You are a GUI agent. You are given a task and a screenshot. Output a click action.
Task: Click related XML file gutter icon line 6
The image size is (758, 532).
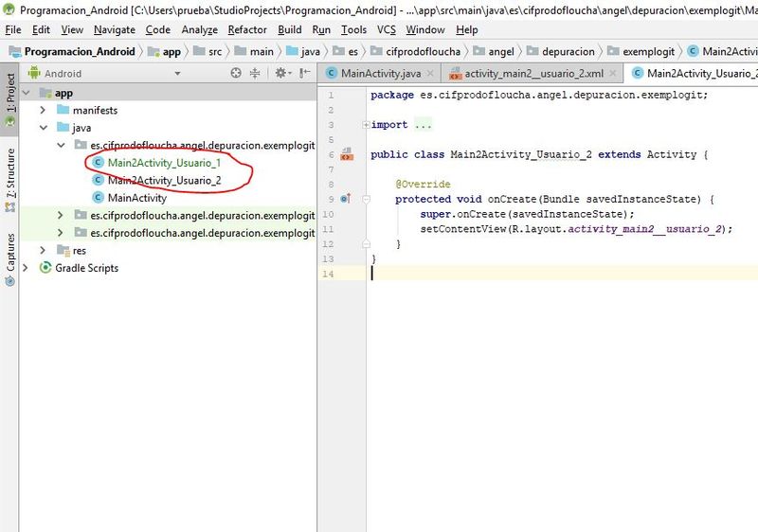point(347,154)
